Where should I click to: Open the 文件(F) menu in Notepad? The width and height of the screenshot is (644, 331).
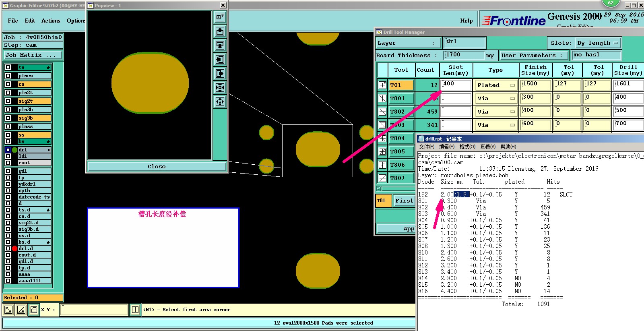point(427,147)
